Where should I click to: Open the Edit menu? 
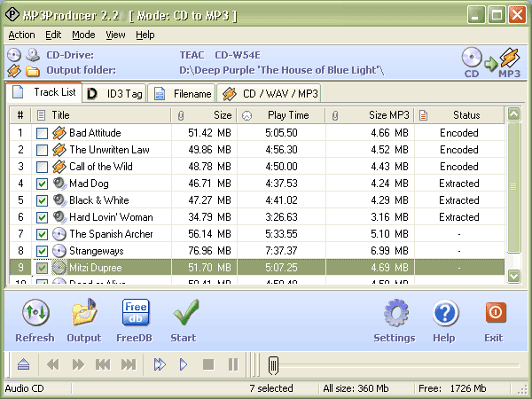click(x=53, y=35)
